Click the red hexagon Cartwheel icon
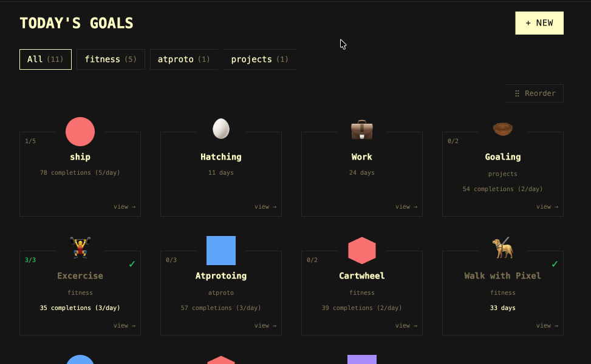591x364 pixels. coord(362,251)
